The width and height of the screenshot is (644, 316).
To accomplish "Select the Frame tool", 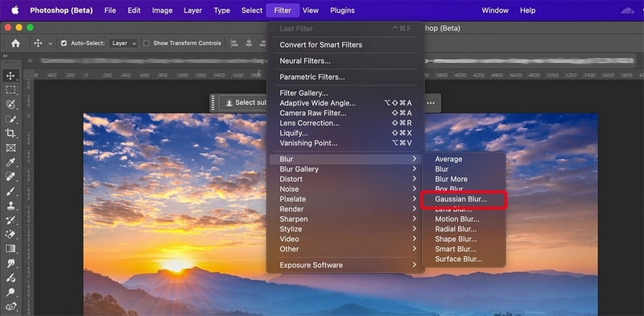I will click(x=10, y=148).
